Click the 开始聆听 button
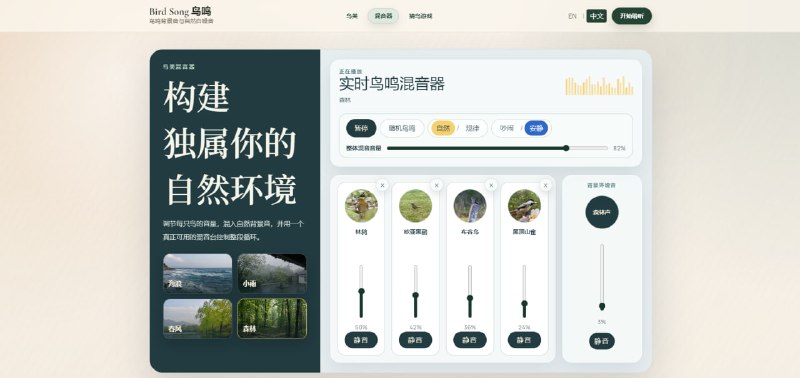 [632, 16]
